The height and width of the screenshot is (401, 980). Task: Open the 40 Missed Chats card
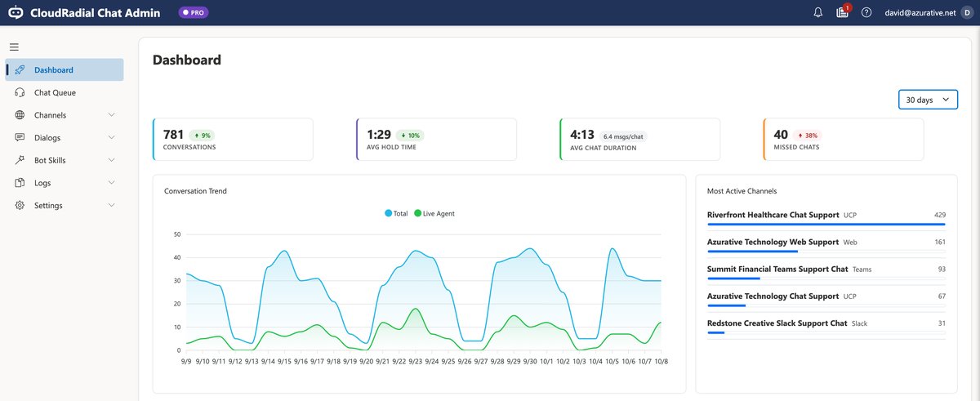844,139
